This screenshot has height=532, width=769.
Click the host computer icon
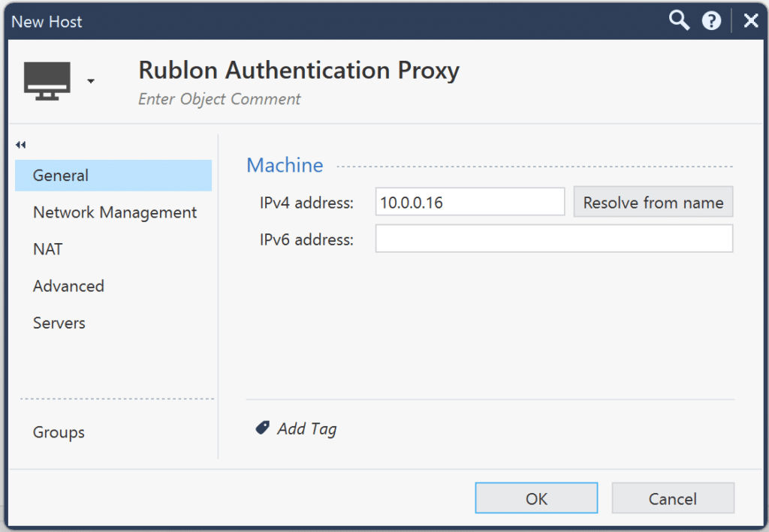coord(48,80)
